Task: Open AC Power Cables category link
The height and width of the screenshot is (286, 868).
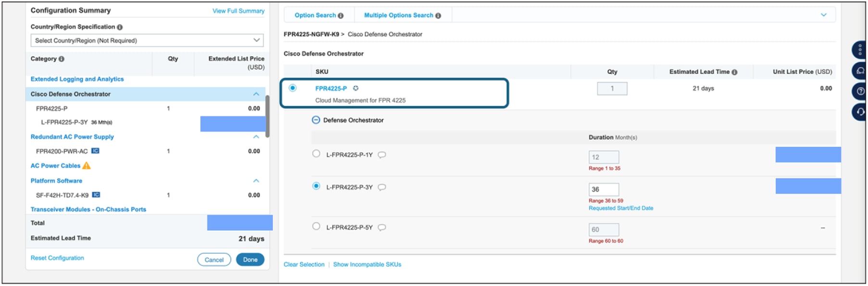Action: coord(55,166)
